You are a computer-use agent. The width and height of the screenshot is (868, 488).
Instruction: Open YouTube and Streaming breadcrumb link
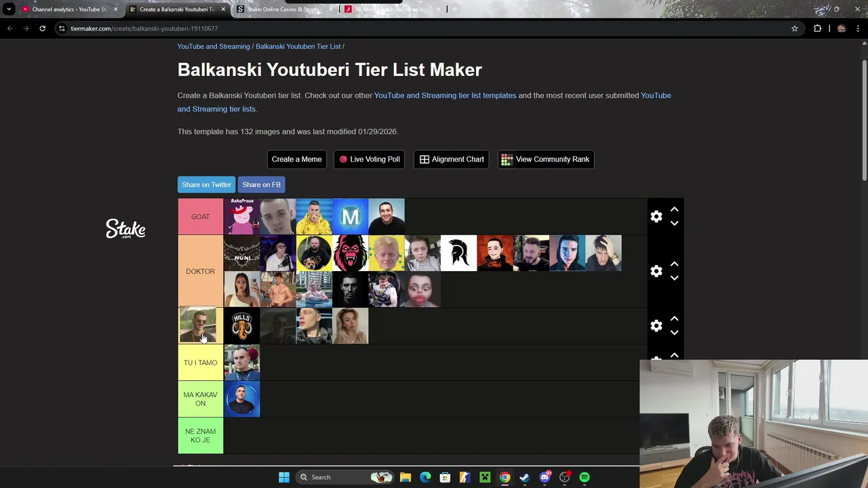(x=214, y=46)
